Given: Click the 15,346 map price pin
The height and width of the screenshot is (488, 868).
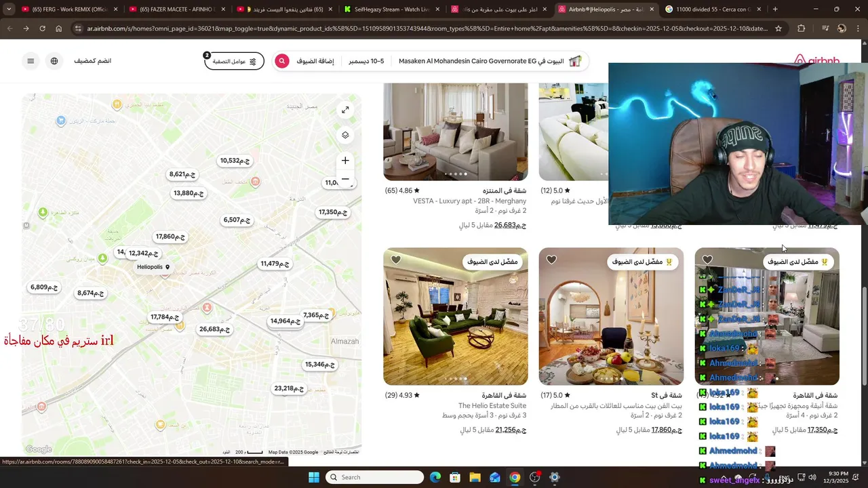Looking at the screenshot, I should pos(320,364).
